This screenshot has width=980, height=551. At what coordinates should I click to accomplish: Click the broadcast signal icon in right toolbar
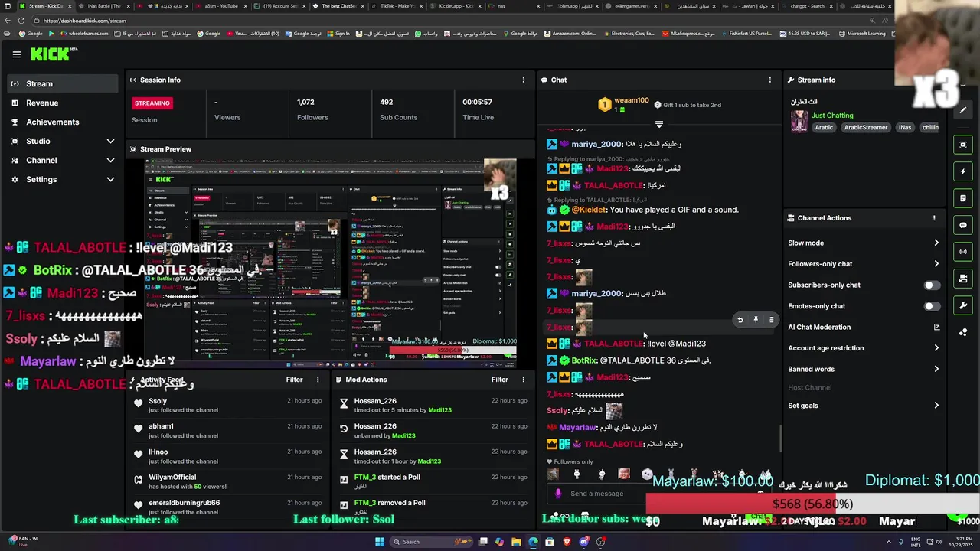click(963, 252)
